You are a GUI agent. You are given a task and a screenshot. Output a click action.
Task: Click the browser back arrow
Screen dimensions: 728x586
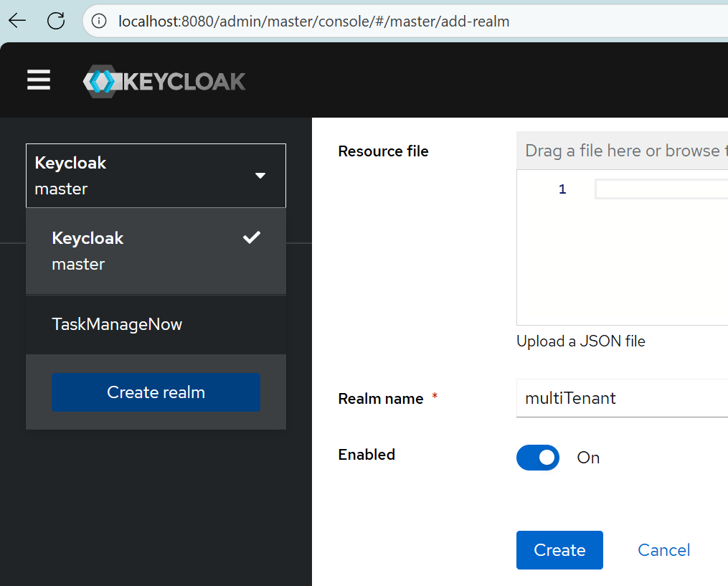point(17,21)
